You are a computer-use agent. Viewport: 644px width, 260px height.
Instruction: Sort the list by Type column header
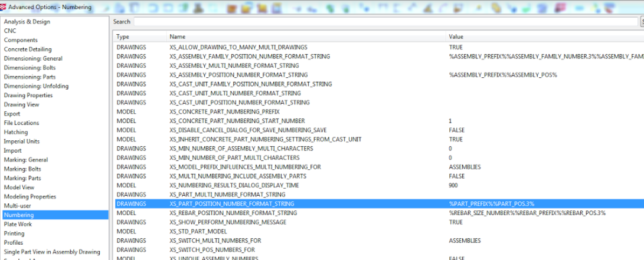123,37
